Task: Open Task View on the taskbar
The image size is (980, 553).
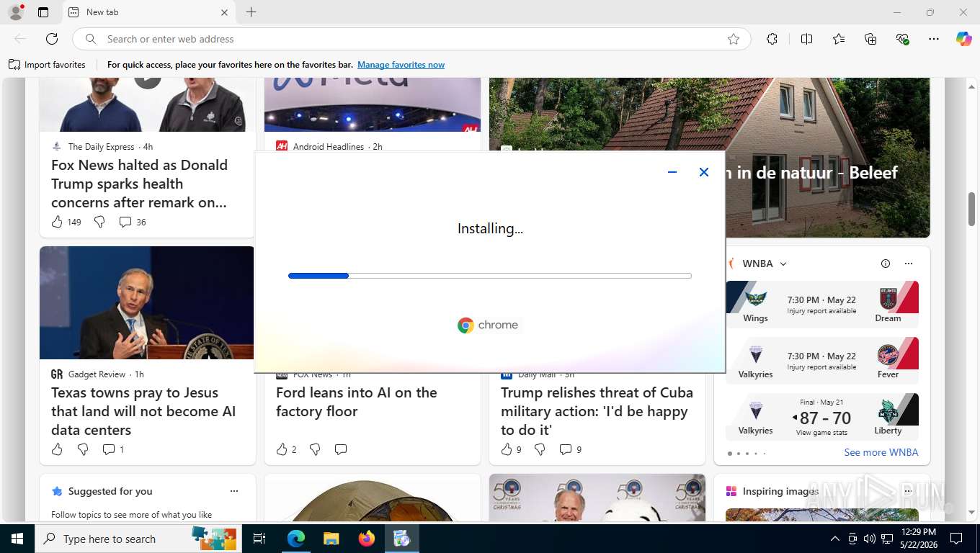Action: coord(259,539)
